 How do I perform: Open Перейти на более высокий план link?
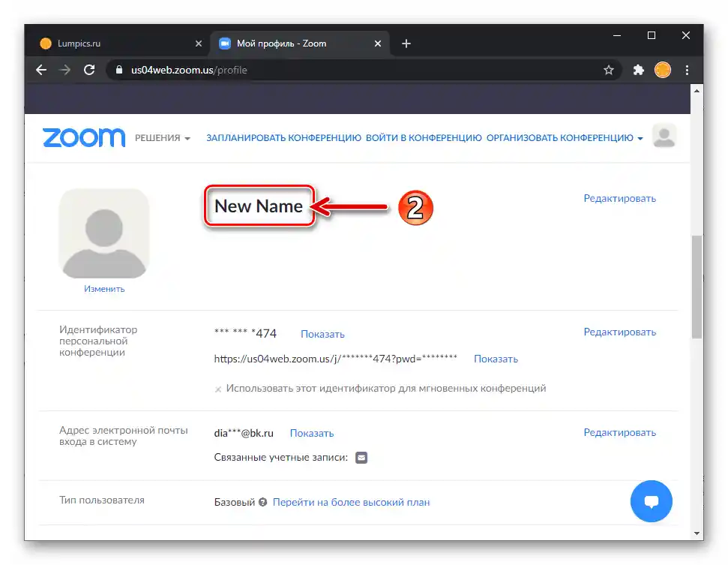click(351, 502)
